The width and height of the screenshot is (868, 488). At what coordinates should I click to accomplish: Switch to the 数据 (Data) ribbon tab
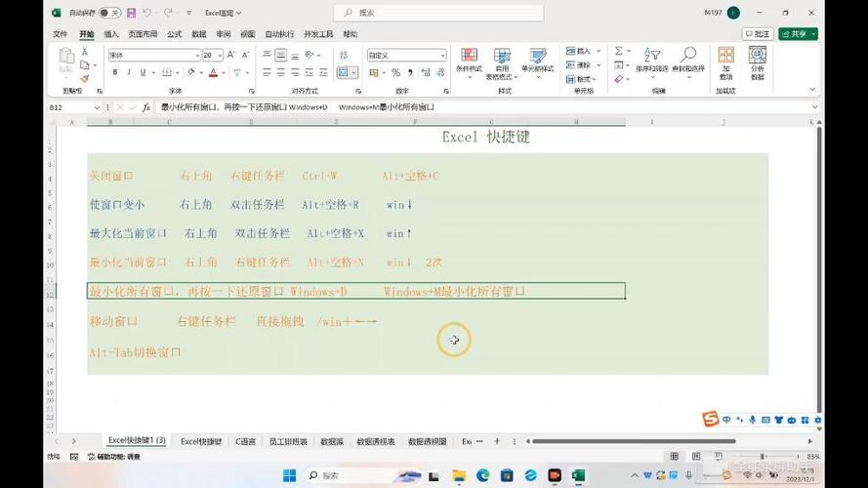coord(199,34)
